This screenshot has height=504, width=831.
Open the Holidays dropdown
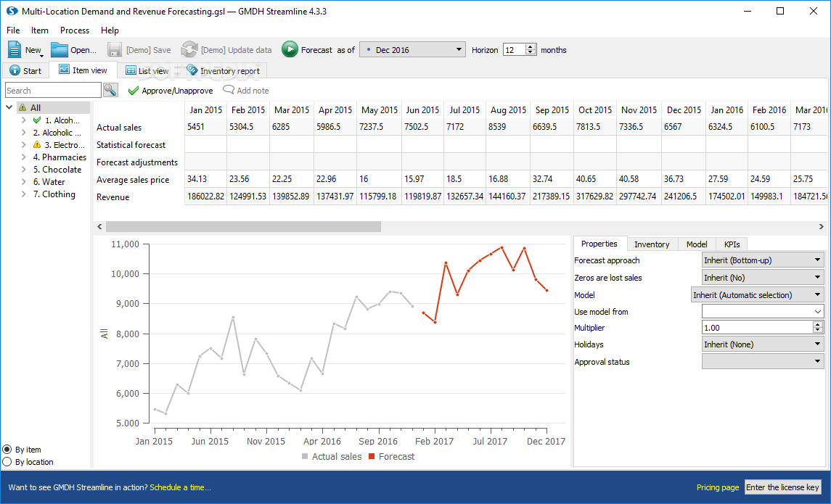coord(763,344)
